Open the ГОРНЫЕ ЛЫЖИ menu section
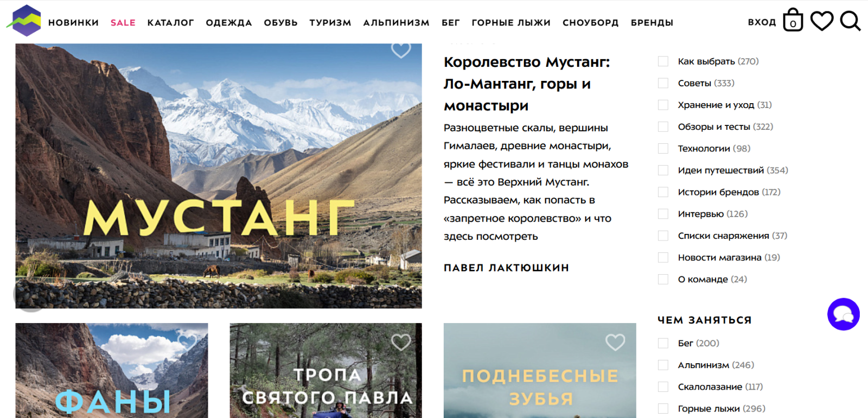The image size is (868, 418). pos(511,23)
